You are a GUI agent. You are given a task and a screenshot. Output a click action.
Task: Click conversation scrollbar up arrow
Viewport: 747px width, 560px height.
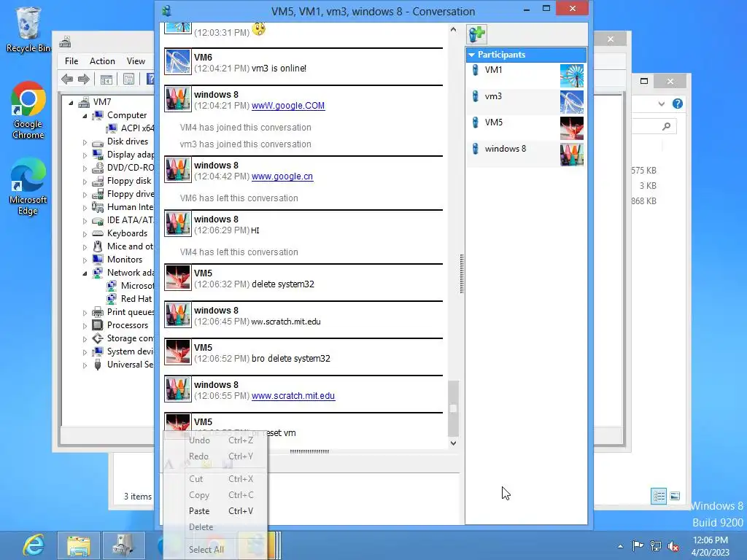pyautogui.click(x=453, y=29)
